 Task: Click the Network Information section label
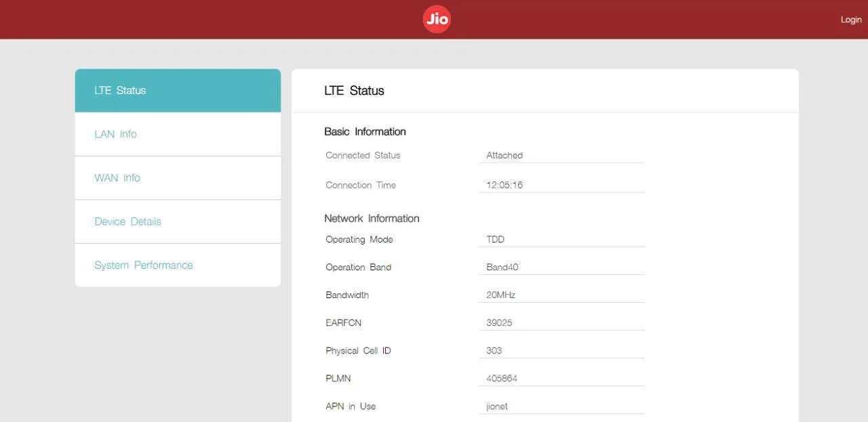(372, 218)
